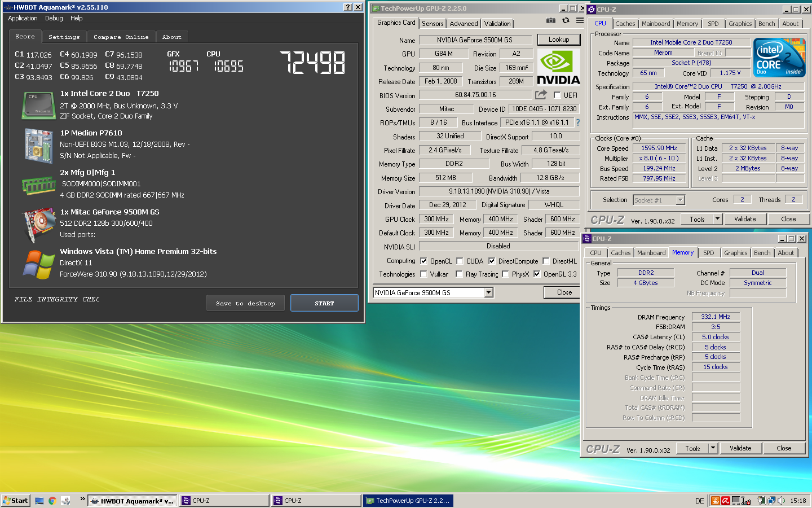Toggle the DirectML checkbox
The height and width of the screenshot is (508, 812).
pos(546,261)
